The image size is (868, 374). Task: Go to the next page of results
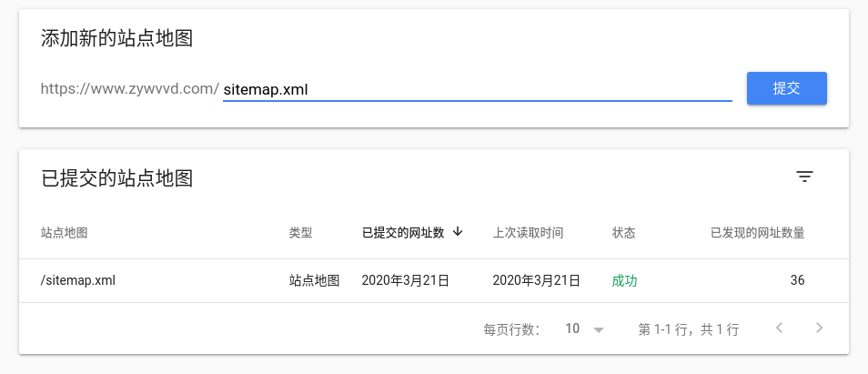[819, 329]
